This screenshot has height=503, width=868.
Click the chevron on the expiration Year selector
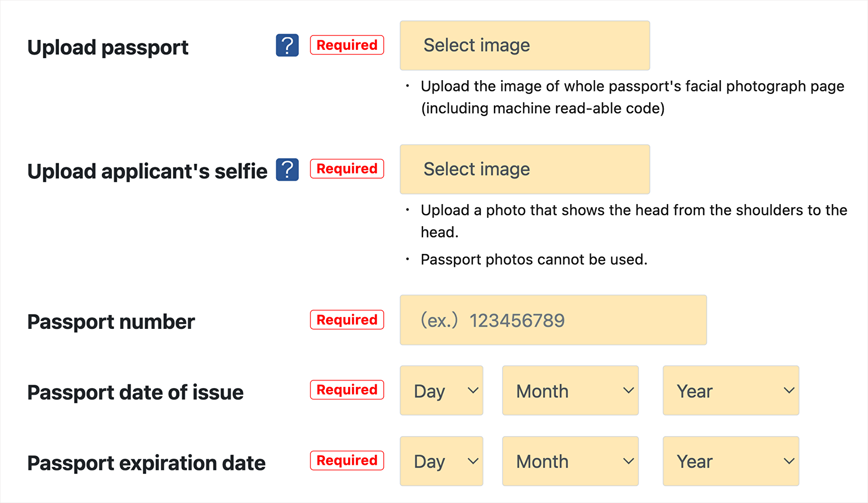coord(789,461)
